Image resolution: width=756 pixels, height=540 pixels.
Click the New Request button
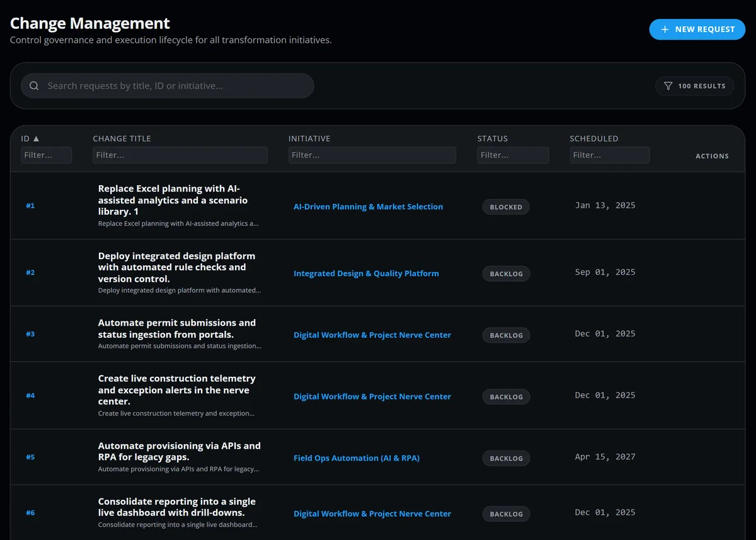pyautogui.click(x=697, y=30)
